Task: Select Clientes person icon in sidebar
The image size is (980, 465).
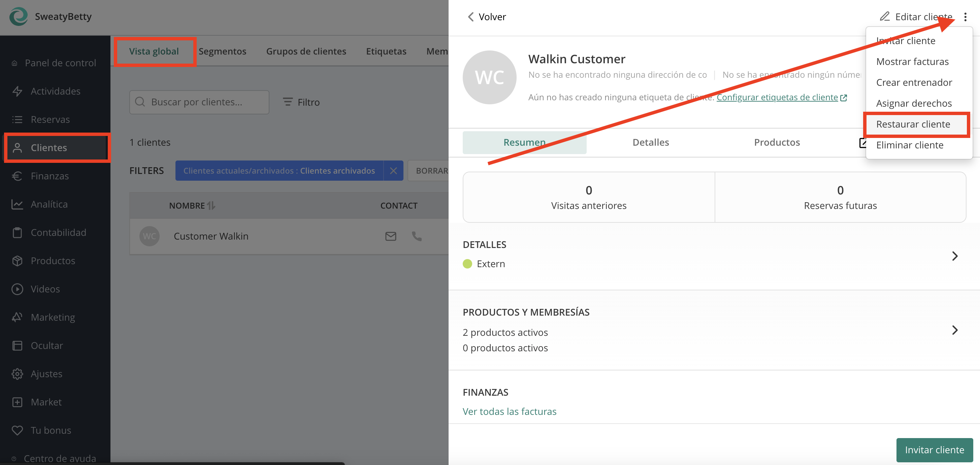Action: (17, 147)
